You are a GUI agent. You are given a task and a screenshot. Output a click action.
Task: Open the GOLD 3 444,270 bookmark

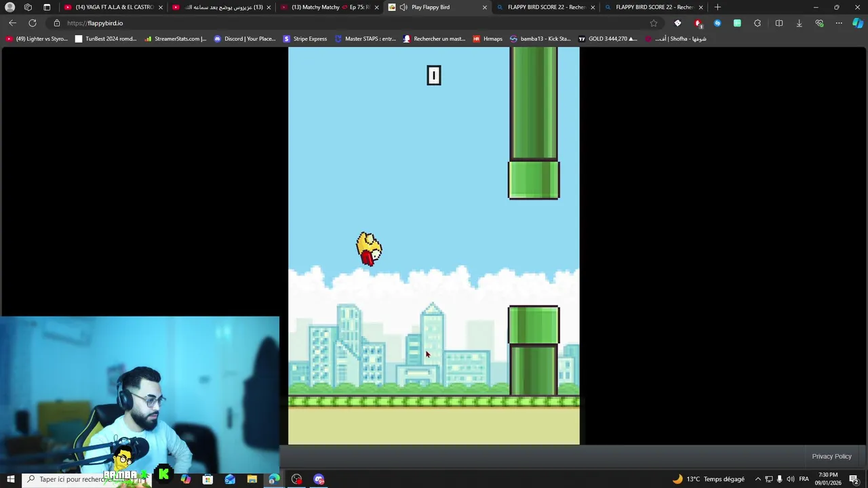pyautogui.click(x=607, y=39)
